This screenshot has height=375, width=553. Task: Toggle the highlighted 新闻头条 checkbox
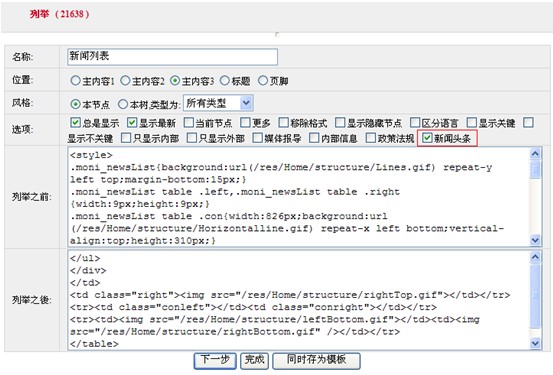point(427,138)
